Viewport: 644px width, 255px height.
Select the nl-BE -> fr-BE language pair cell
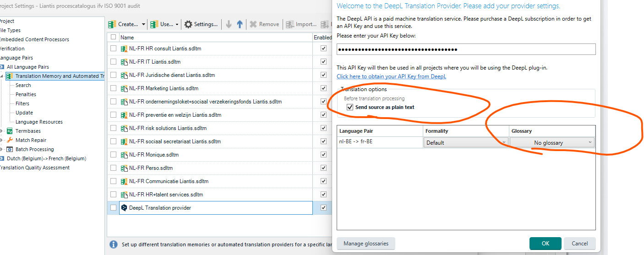[380, 142]
